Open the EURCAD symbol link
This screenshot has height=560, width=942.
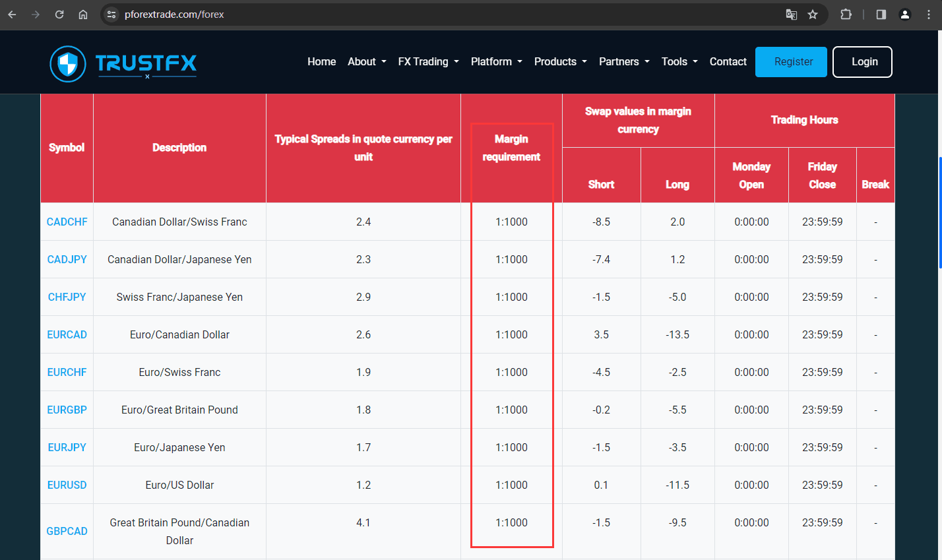coord(67,334)
